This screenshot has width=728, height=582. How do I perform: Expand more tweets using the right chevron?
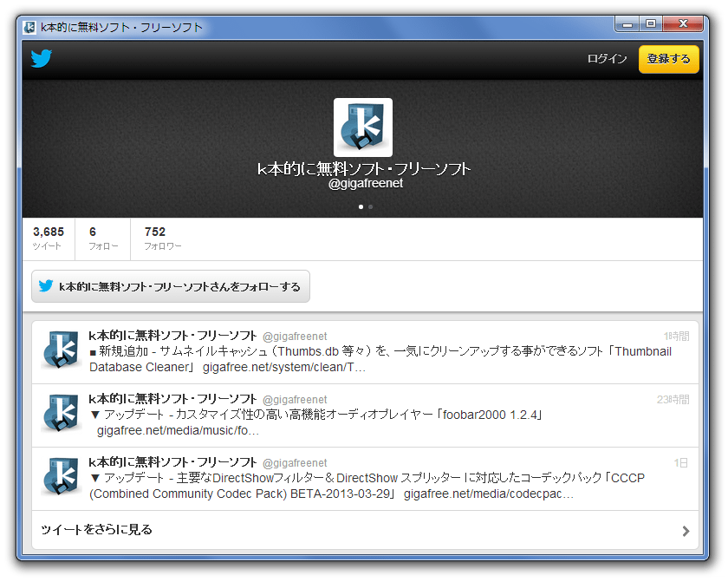coord(686,531)
